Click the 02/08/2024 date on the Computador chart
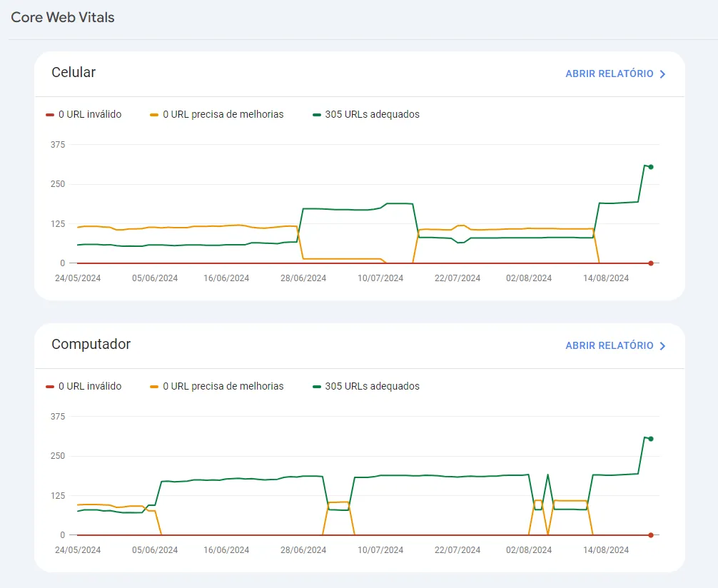Viewport: 718px width, 588px height. [529, 550]
